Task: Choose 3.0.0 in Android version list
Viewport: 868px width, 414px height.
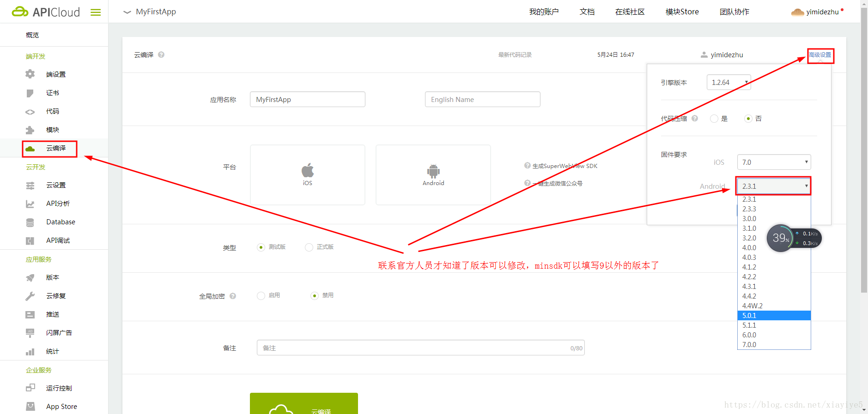Action: tap(774, 219)
